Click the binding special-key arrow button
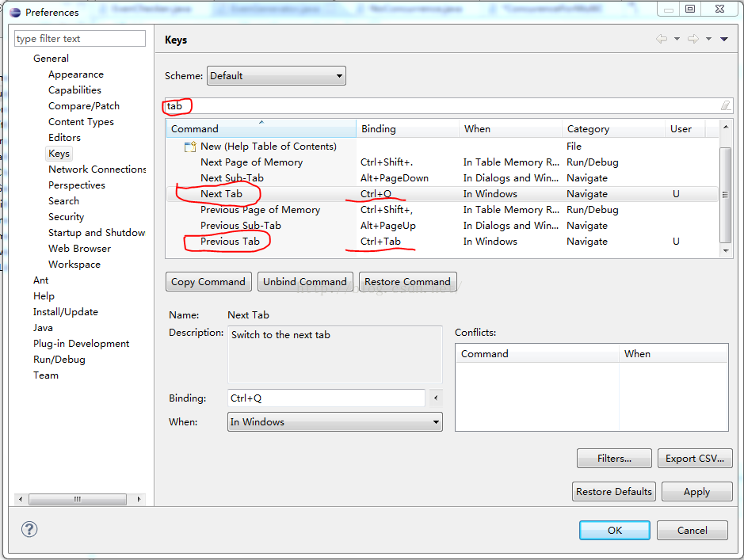Viewport: 744px width, 560px height. [x=436, y=398]
